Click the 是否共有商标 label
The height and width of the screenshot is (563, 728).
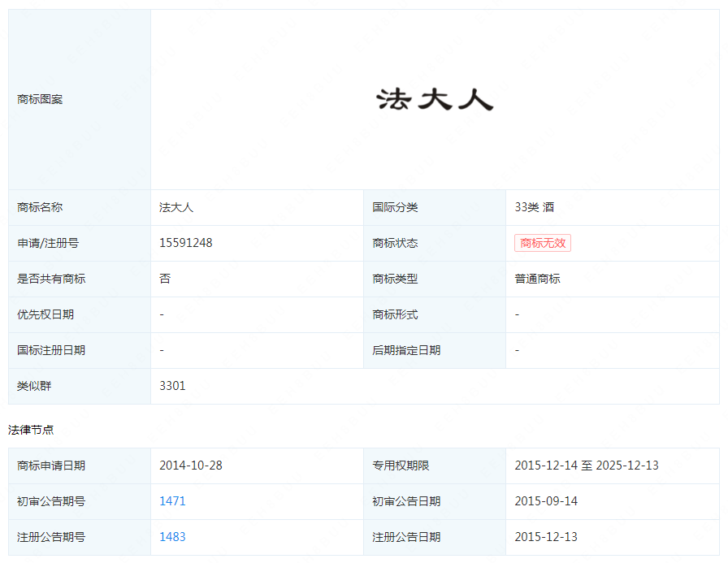point(51,279)
